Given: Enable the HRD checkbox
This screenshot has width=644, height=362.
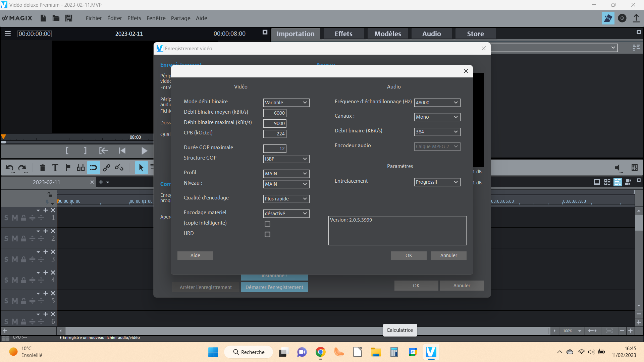Looking at the screenshot, I should coord(267,234).
